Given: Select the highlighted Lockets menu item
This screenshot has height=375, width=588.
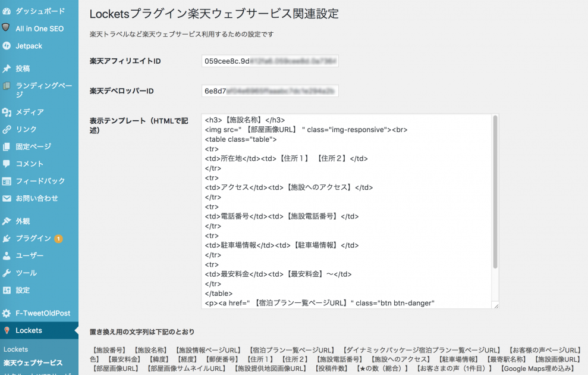Looking at the screenshot, I should tap(39, 330).
